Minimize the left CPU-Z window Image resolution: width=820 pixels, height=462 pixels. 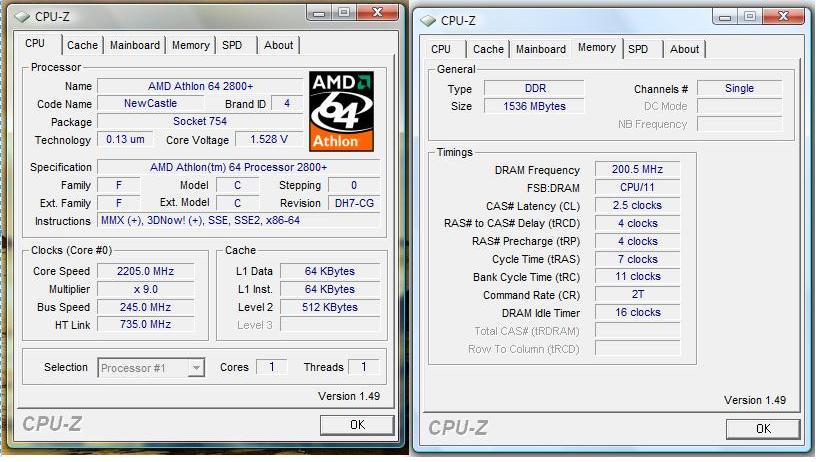coord(320,13)
